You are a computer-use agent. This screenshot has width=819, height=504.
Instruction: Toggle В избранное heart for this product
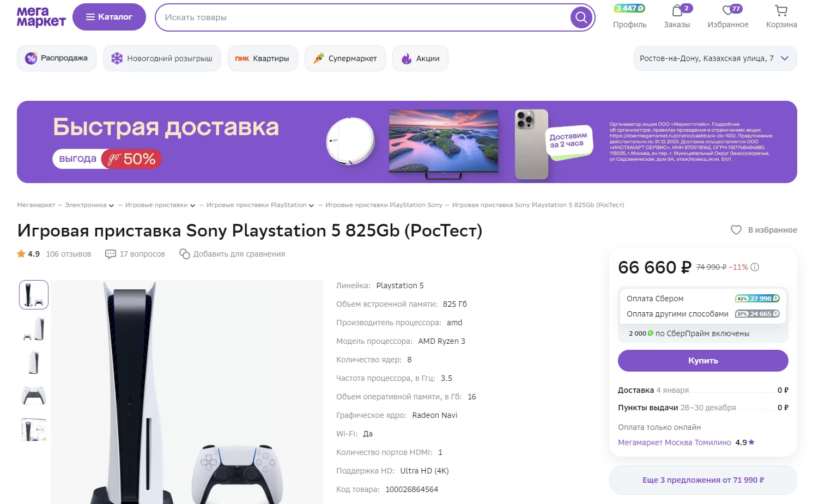[736, 230]
